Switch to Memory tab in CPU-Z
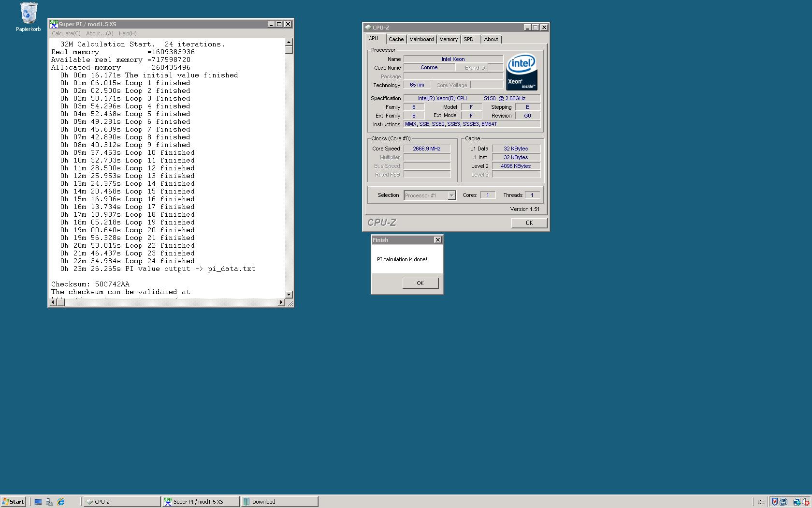 (449, 40)
